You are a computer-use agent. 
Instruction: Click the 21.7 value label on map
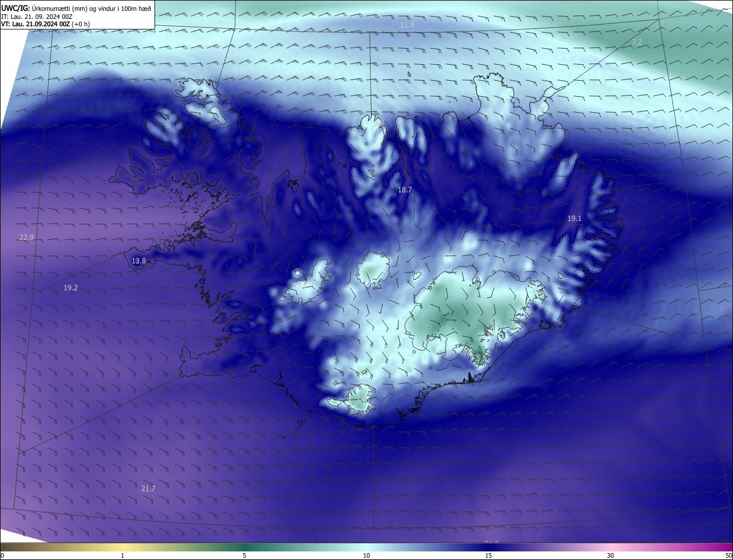[148, 489]
